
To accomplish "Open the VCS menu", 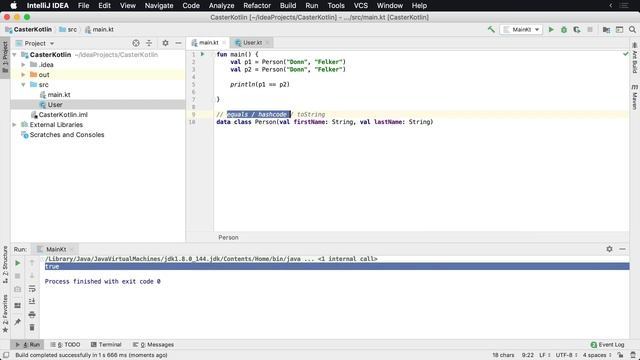I will 360,6.
